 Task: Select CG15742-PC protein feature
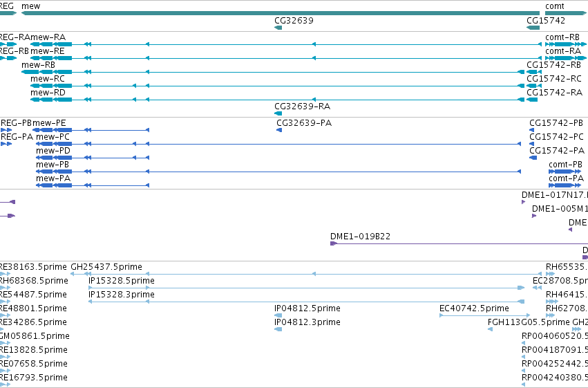click(x=532, y=144)
